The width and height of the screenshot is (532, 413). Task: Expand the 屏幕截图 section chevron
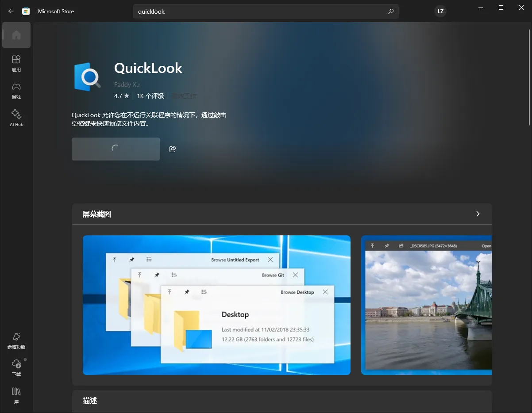pos(478,214)
